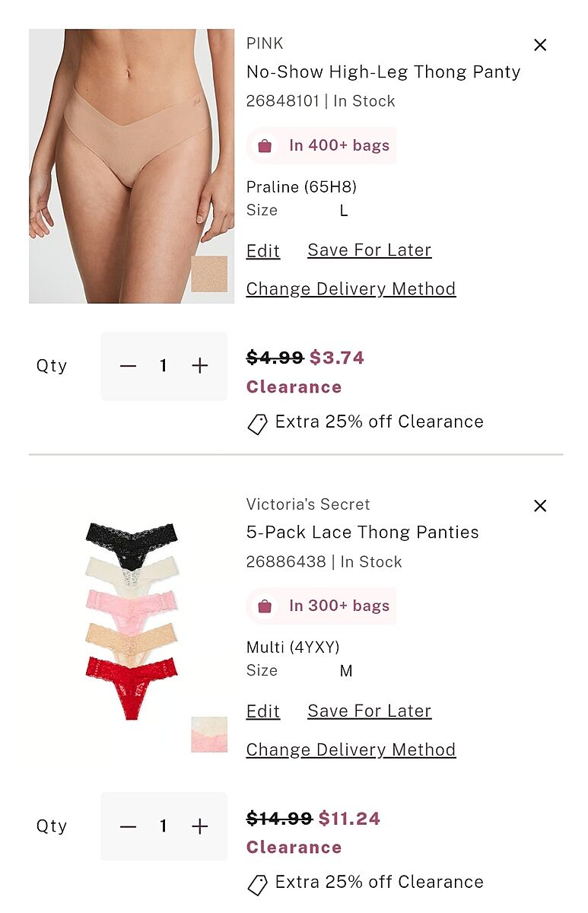Click bag icon in 300+ bags badge

(265, 606)
